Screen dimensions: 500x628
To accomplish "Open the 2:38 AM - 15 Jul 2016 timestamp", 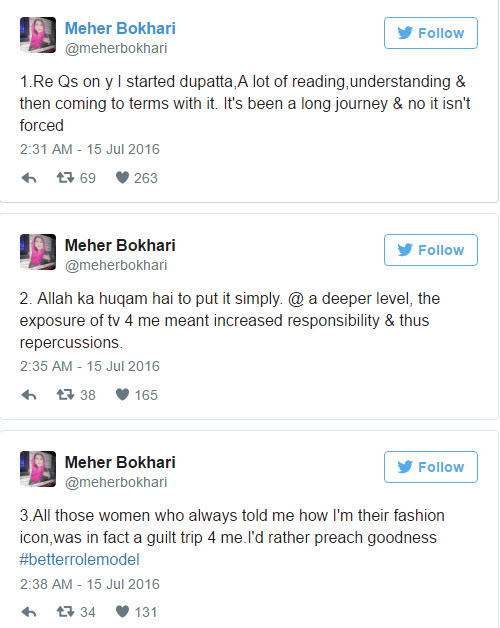I will click(90, 584).
